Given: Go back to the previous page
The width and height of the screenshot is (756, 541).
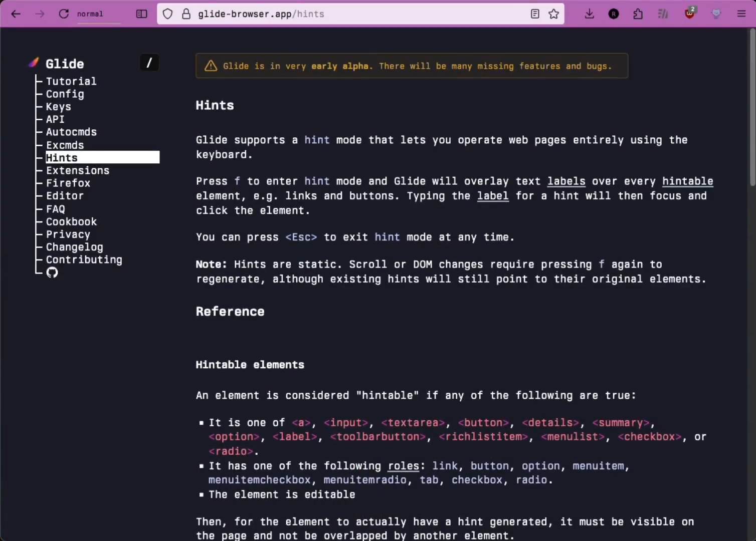Looking at the screenshot, I should [x=16, y=14].
